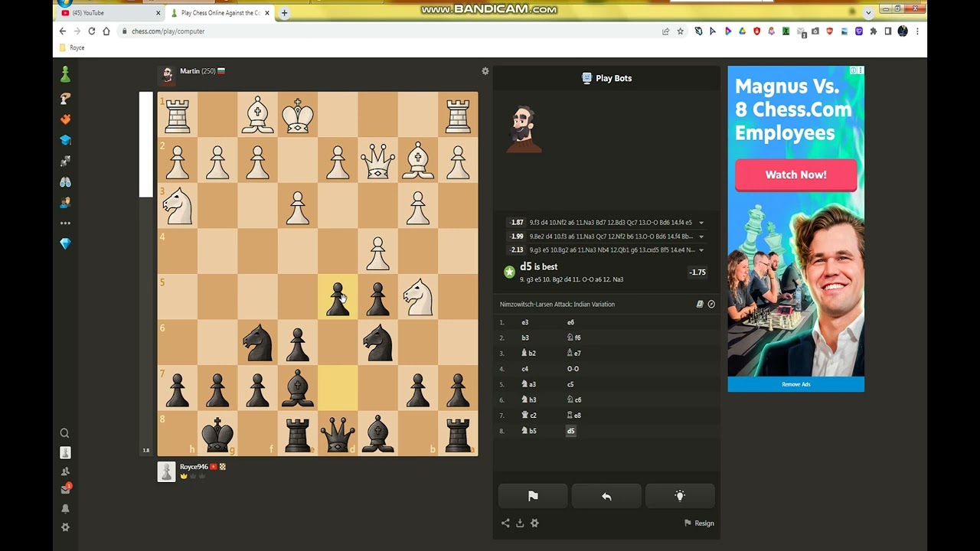
Task: Click the white queen on the board
Action: pos(377,160)
